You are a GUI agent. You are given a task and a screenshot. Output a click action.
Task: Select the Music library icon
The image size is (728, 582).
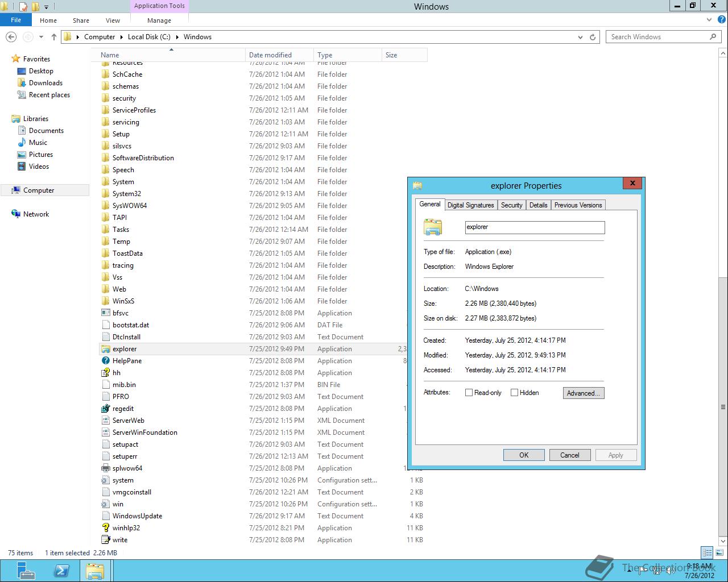(22, 143)
